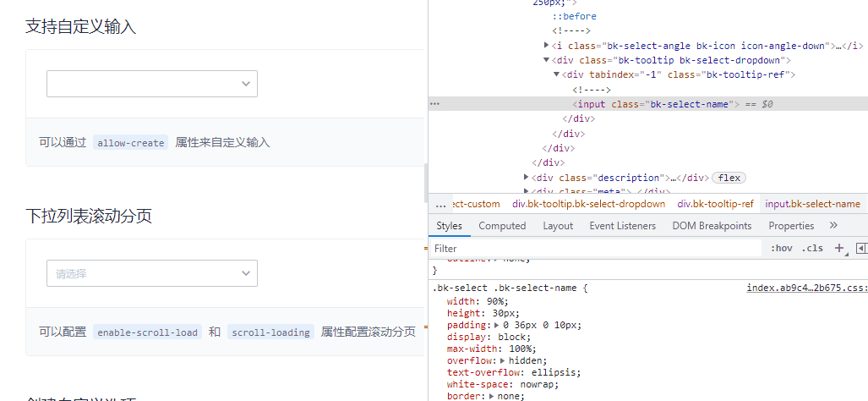
Task: Click the 下拉列表滚动分页 heading
Action: [x=89, y=216]
